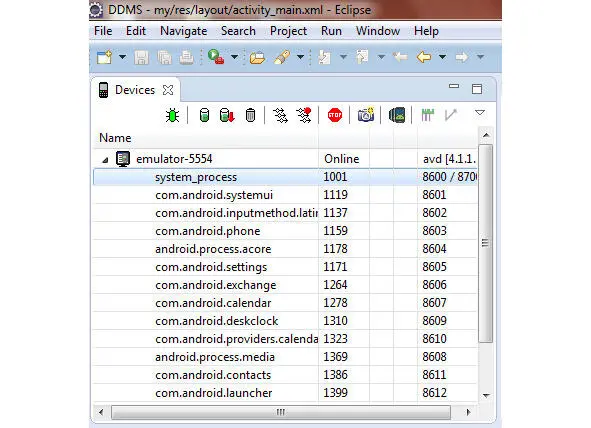Open the Devices view menu triangle
Screen dimensions: 591x428
point(480,113)
